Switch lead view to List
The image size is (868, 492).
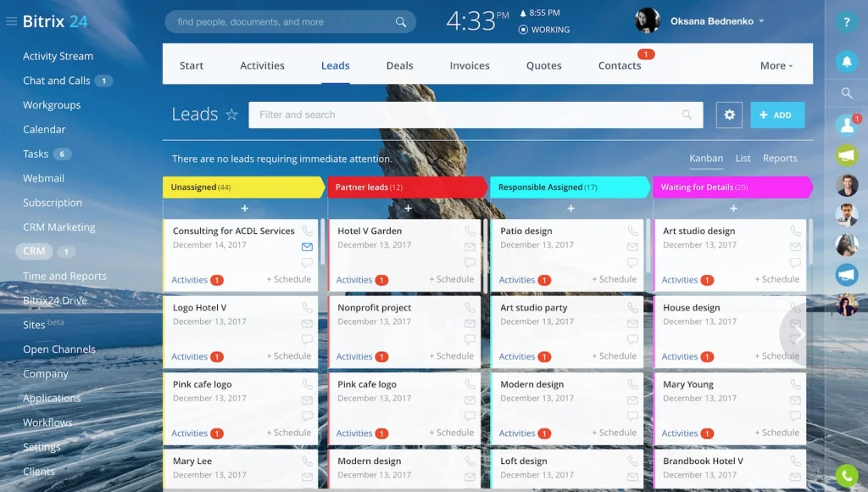[x=743, y=158]
